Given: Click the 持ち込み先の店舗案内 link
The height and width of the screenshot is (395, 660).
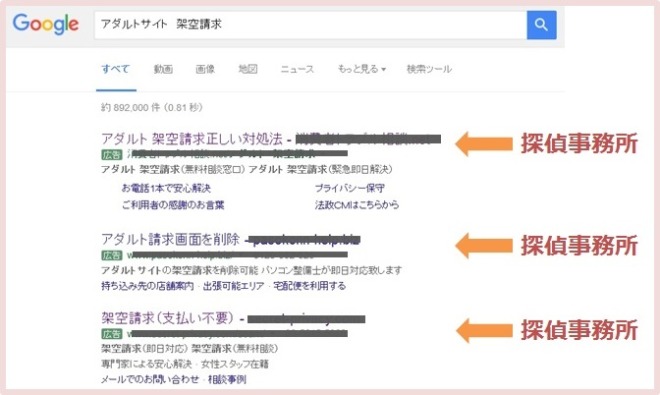Looking at the screenshot, I should (147, 286).
